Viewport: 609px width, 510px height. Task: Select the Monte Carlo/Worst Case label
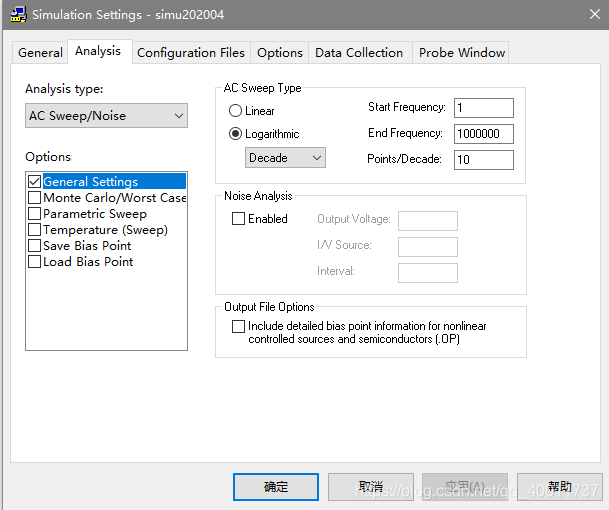tap(115, 197)
